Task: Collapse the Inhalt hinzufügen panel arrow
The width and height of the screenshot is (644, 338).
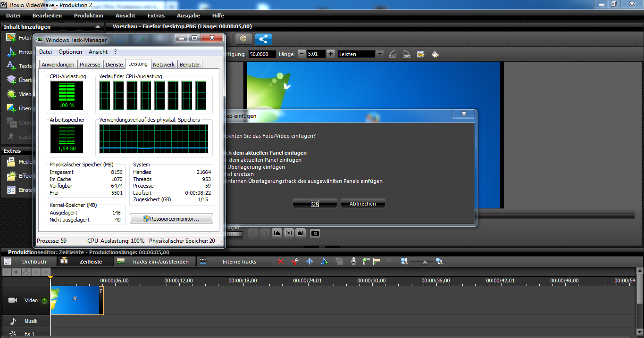Action: coord(97,27)
